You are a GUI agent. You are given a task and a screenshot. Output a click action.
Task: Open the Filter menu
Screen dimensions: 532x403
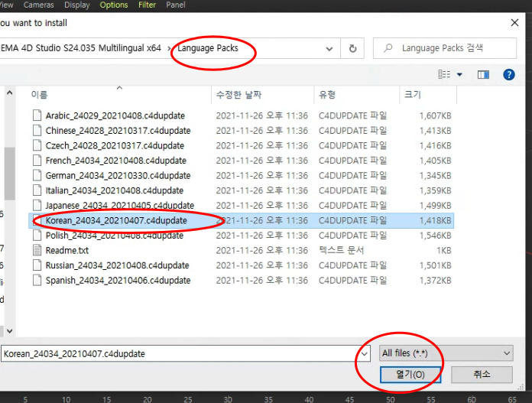tap(147, 5)
